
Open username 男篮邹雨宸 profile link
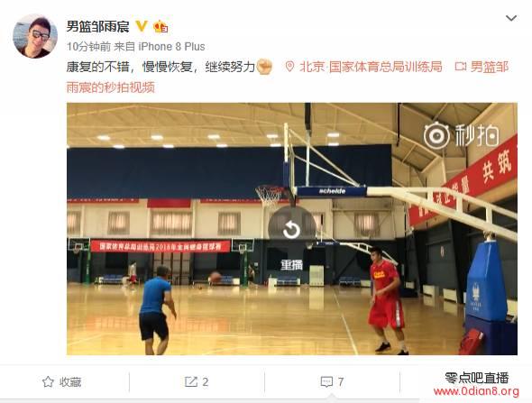[97, 26]
